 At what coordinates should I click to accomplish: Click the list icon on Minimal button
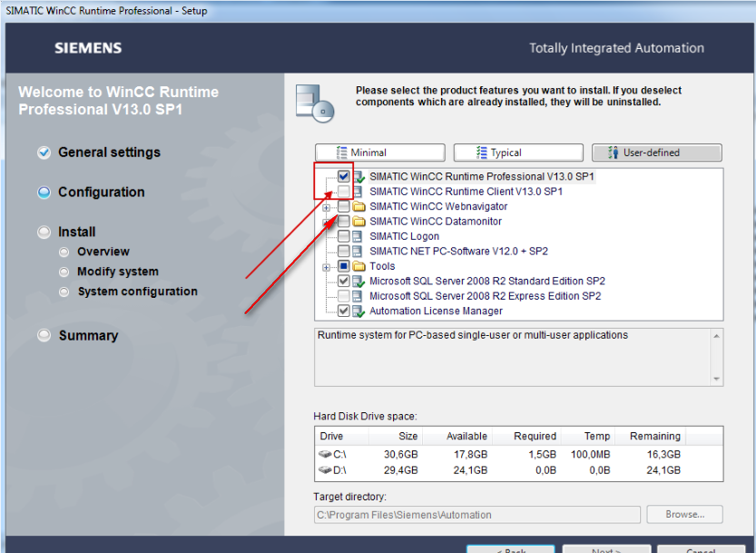coord(342,153)
